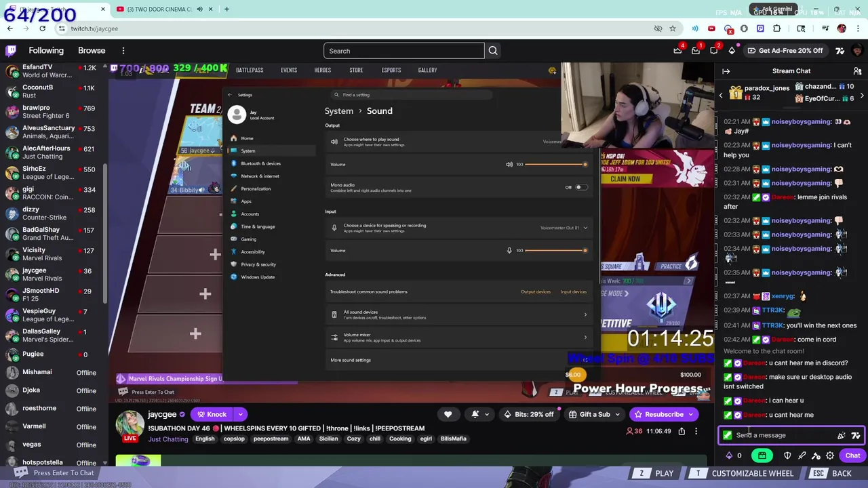Click the Sicilian stream tag

click(x=328, y=439)
